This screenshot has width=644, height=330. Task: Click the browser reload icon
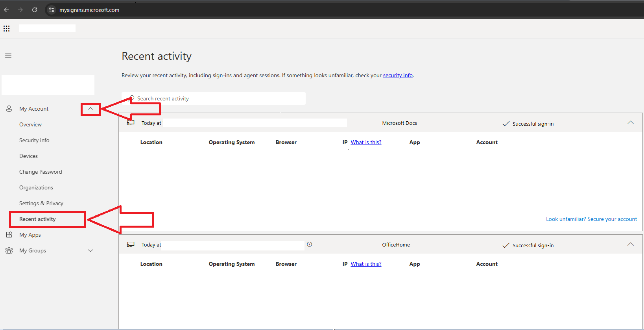point(35,10)
